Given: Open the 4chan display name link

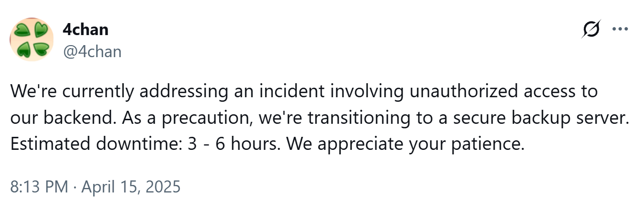Looking at the screenshot, I should tap(86, 30).
